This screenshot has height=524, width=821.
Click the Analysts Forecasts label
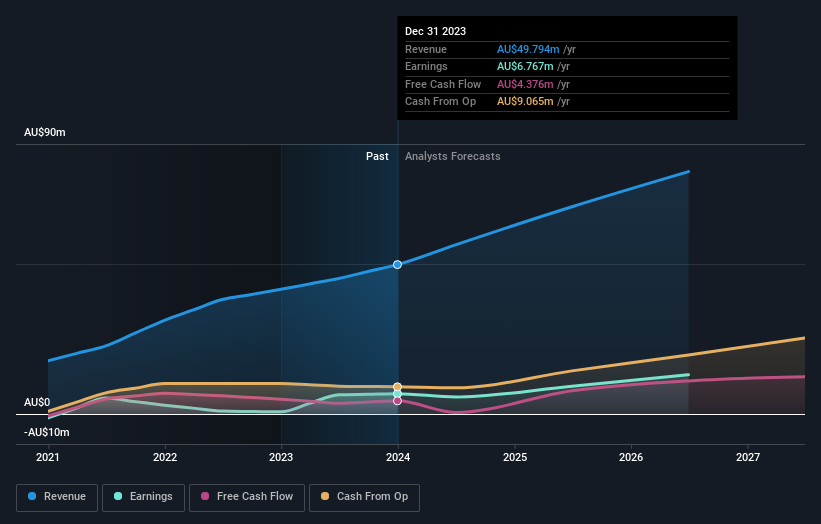(452, 156)
